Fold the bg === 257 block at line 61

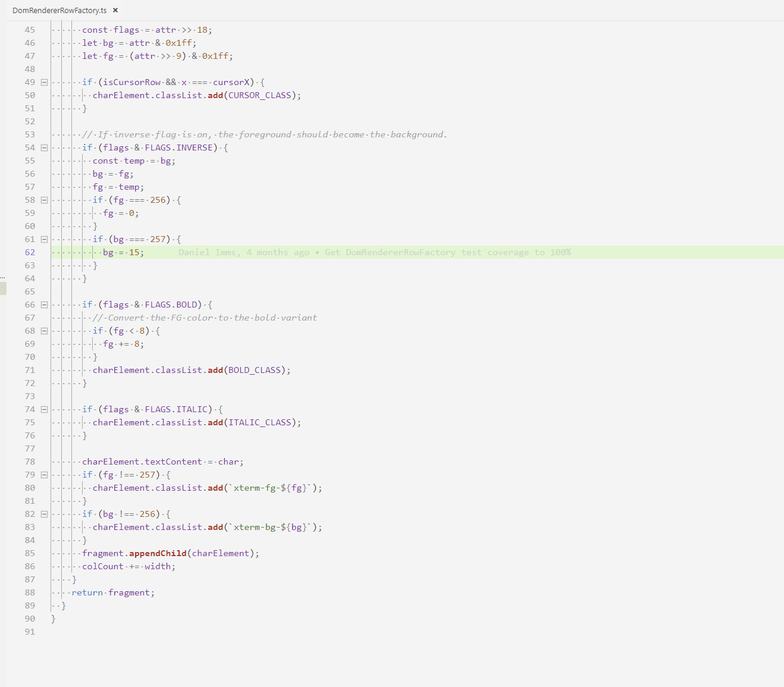(x=43, y=239)
